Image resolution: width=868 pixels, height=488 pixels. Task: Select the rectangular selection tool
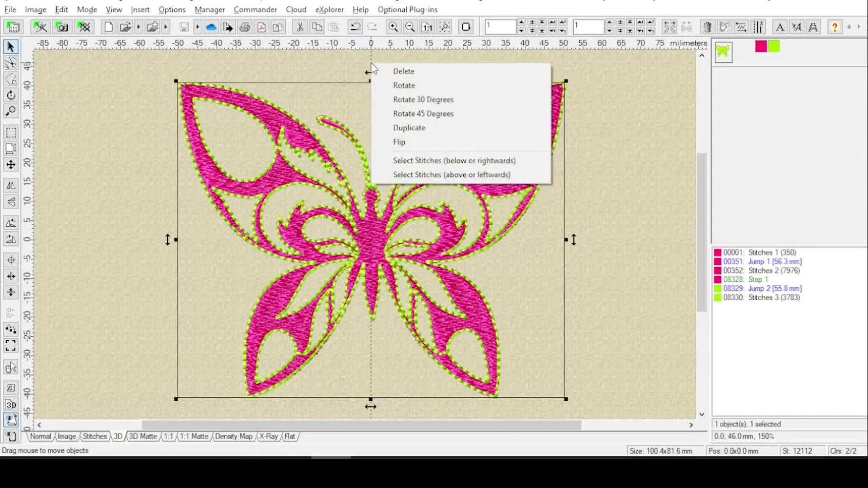click(11, 133)
